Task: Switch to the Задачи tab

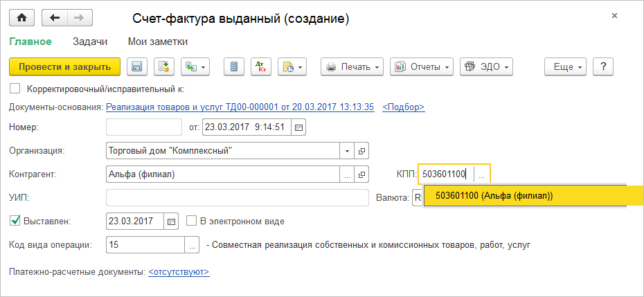Action: click(x=90, y=42)
